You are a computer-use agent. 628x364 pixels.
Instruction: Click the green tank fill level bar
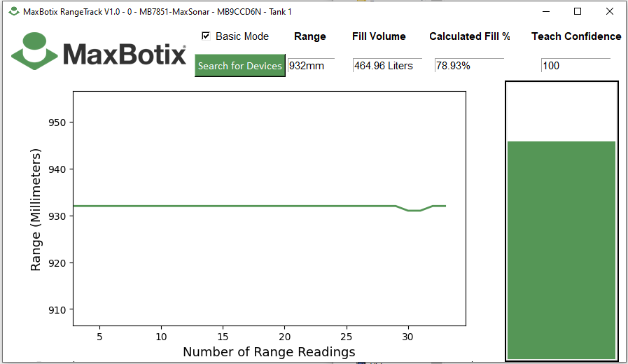coord(561,250)
